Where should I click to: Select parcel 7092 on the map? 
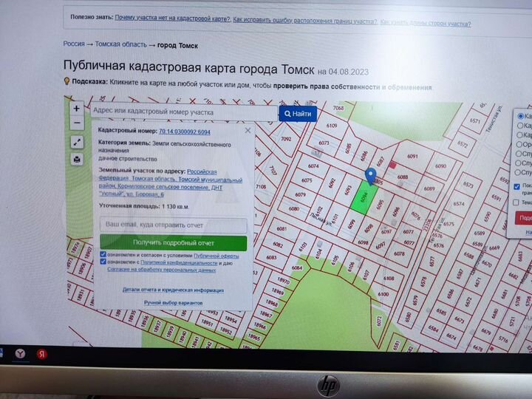click(x=286, y=139)
